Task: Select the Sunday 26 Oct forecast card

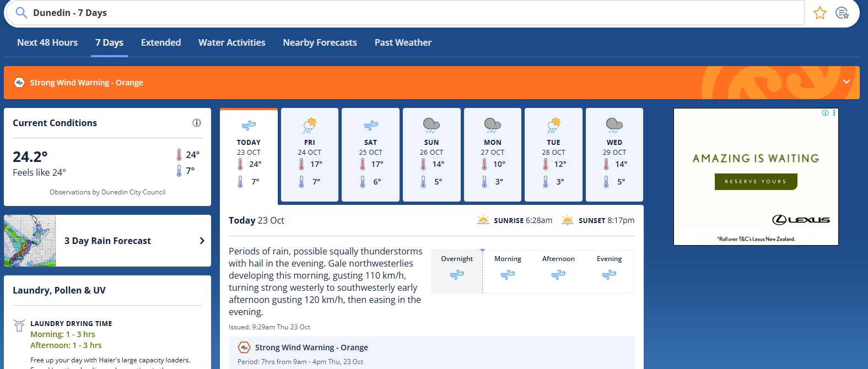Action: 432,155
